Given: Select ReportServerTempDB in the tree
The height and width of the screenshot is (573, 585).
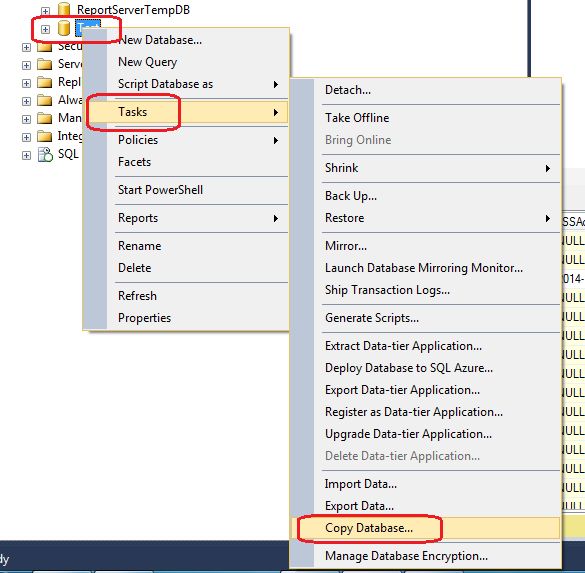Looking at the screenshot, I should [x=133, y=9].
